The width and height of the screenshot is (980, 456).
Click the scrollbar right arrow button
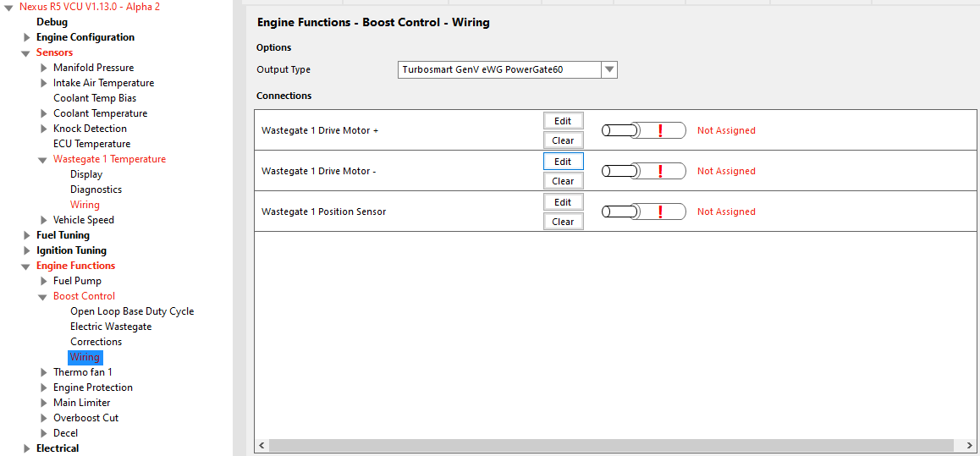[967, 445]
